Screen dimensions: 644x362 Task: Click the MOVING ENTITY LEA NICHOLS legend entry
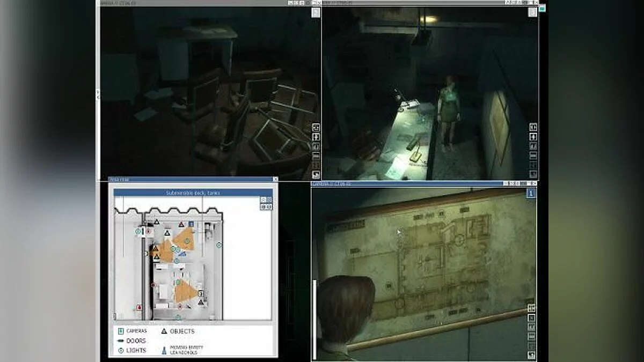pos(182,350)
